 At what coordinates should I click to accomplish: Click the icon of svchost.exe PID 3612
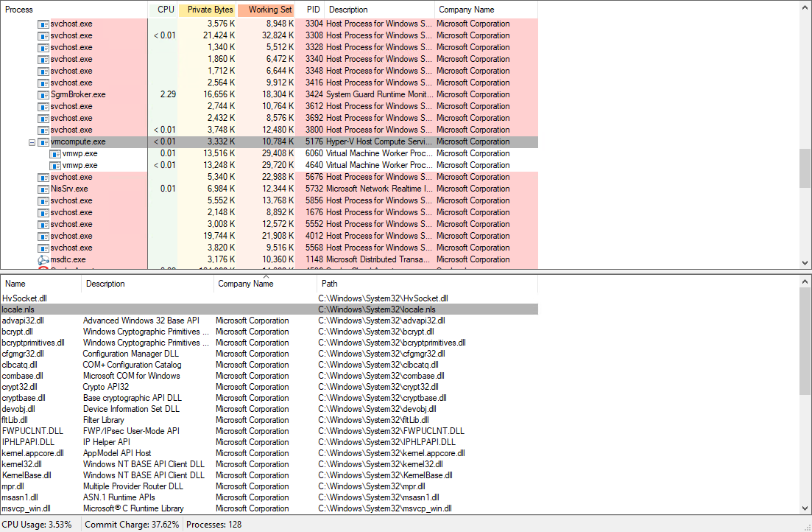pos(43,107)
